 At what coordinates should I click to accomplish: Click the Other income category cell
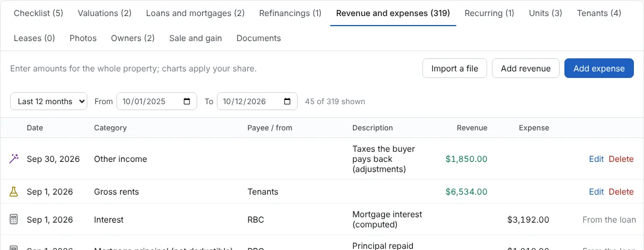coord(121,159)
